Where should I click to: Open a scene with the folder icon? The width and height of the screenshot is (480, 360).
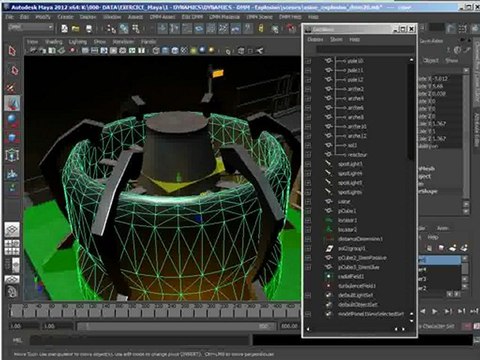pyautogui.click(x=75, y=29)
